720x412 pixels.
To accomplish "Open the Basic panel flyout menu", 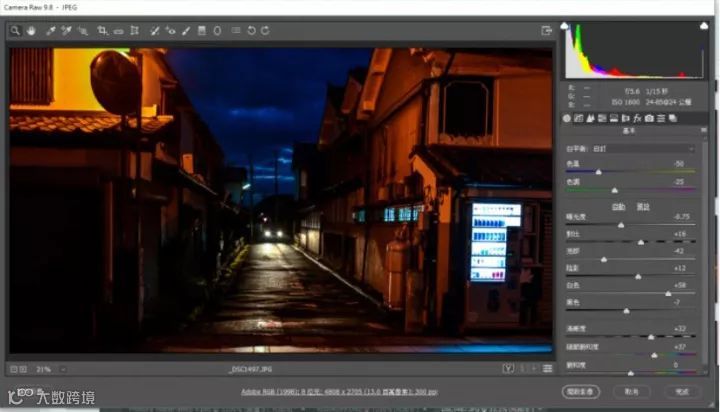I will click(x=703, y=131).
